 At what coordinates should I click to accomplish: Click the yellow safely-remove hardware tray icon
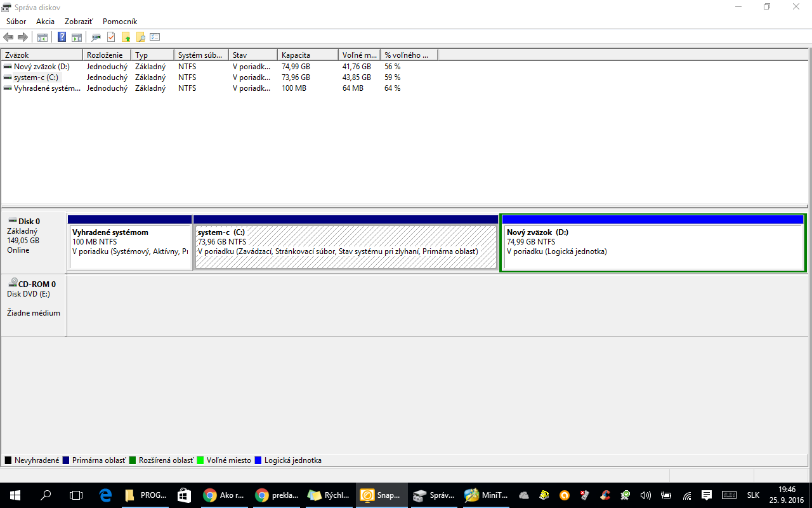pyautogui.click(x=544, y=495)
